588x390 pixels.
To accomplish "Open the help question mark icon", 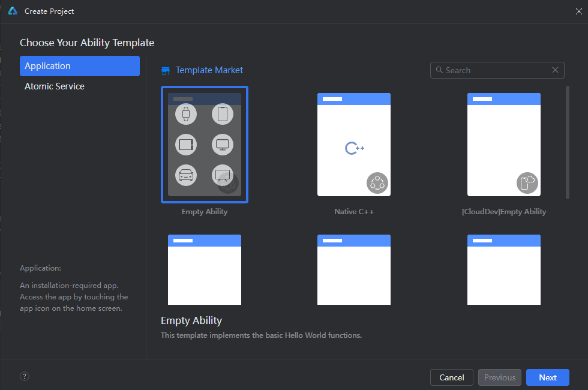I will (25, 376).
